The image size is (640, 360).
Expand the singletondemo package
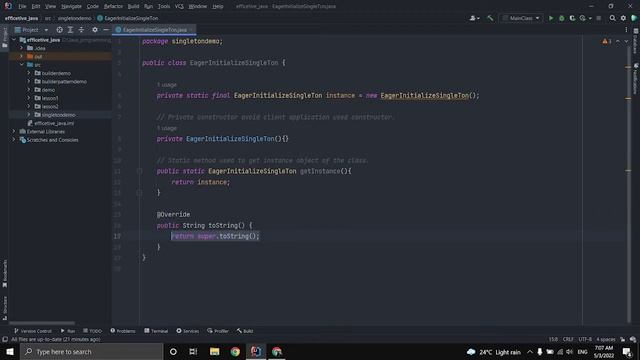point(29,115)
